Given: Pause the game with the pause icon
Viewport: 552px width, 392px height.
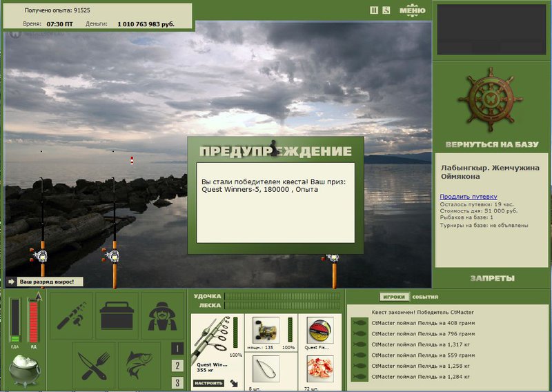Looking at the screenshot, I should point(374,10).
